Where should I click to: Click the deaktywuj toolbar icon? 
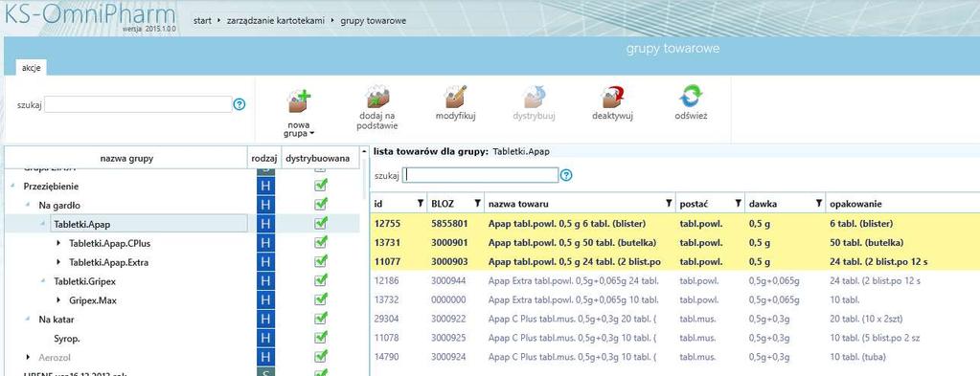click(612, 97)
